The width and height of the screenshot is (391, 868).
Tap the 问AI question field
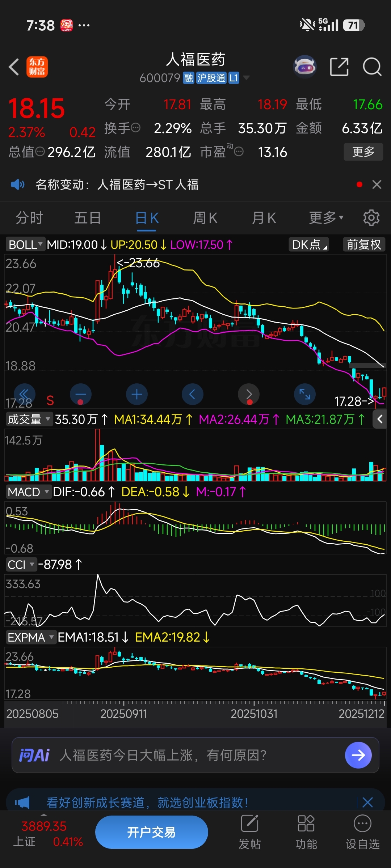(195, 755)
